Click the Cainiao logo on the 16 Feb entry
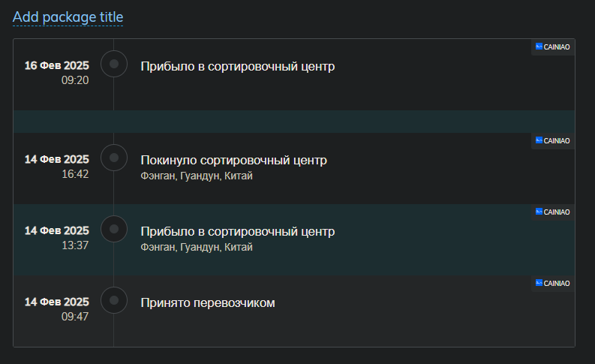 (553, 47)
